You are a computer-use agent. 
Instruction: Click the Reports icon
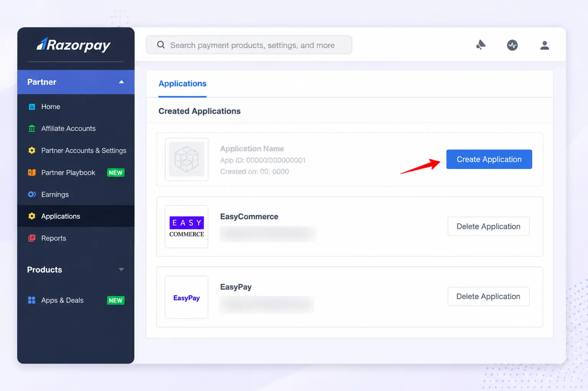click(32, 238)
